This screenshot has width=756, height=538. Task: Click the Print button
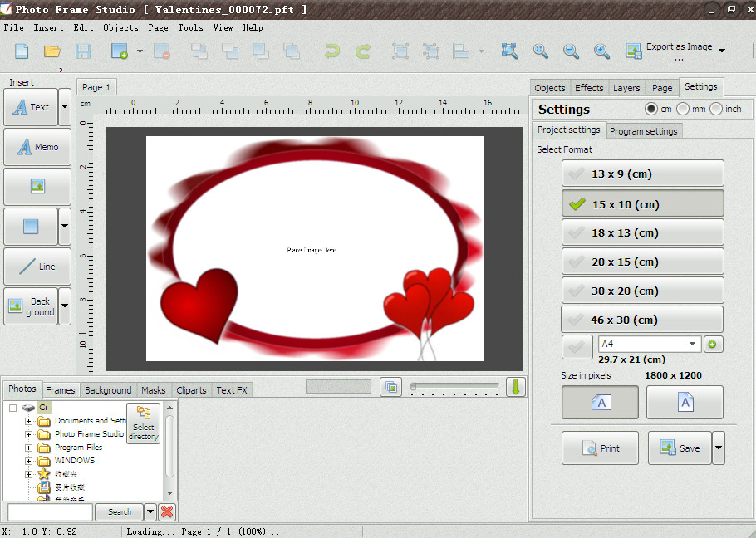coord(600,448)
